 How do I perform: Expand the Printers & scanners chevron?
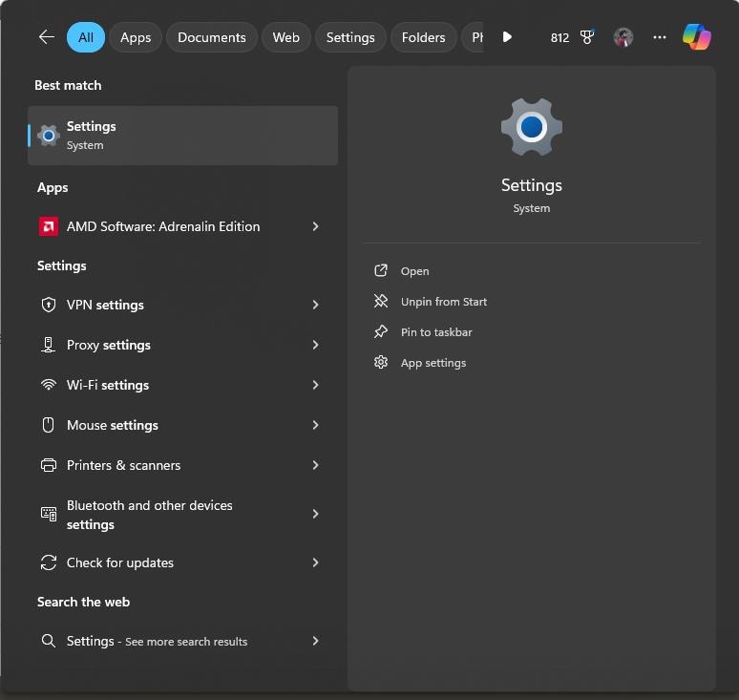point(315,465)
